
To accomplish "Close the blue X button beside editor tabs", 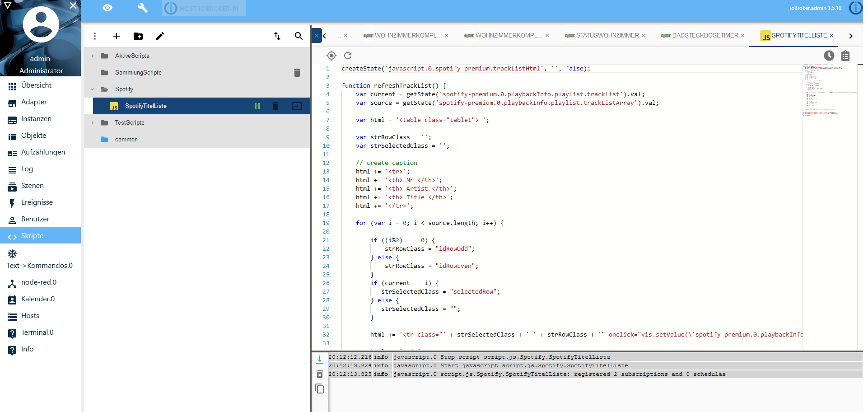I will [317, 36].
